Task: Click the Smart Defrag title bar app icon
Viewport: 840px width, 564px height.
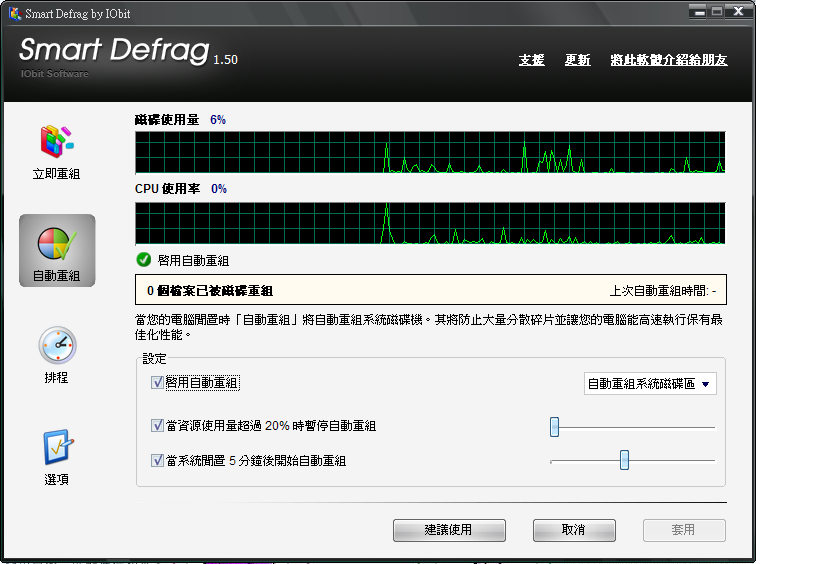Action: click(14, 13)
